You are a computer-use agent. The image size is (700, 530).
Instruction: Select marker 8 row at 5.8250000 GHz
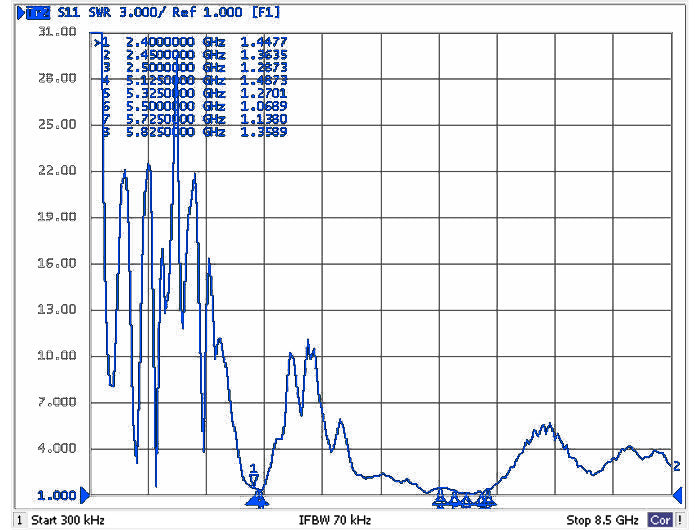190,132
